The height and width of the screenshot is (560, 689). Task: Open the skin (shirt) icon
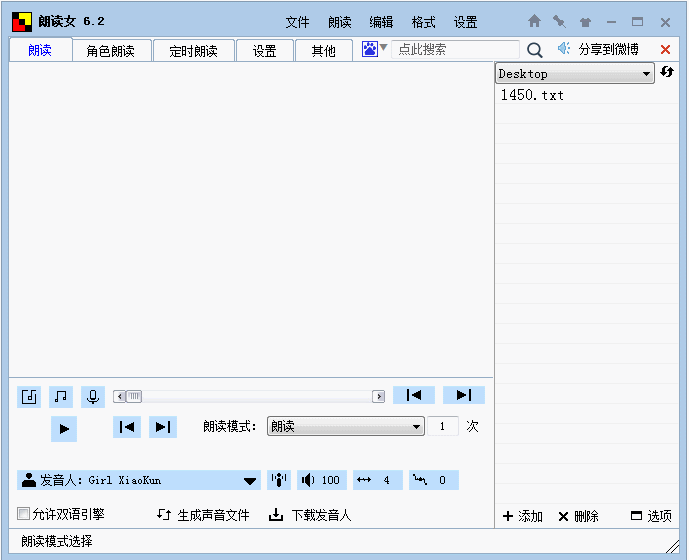pos(585,21)
